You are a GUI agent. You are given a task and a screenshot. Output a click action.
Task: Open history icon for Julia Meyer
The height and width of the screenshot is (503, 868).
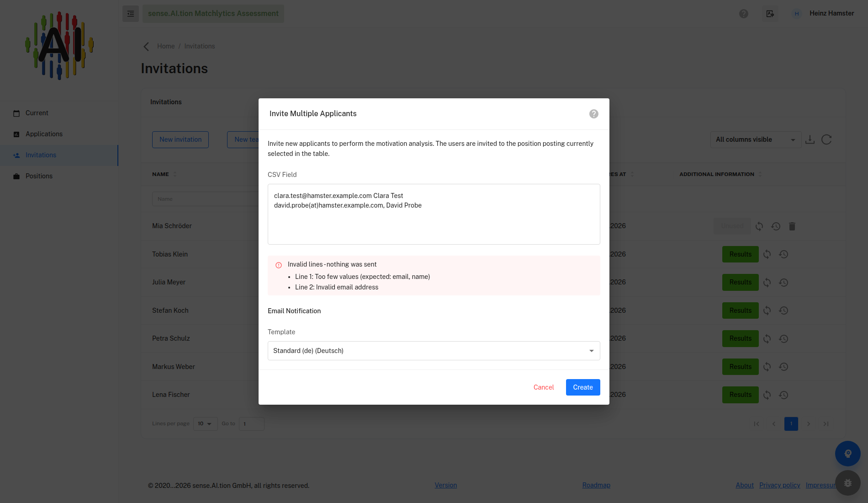point(783,283)
